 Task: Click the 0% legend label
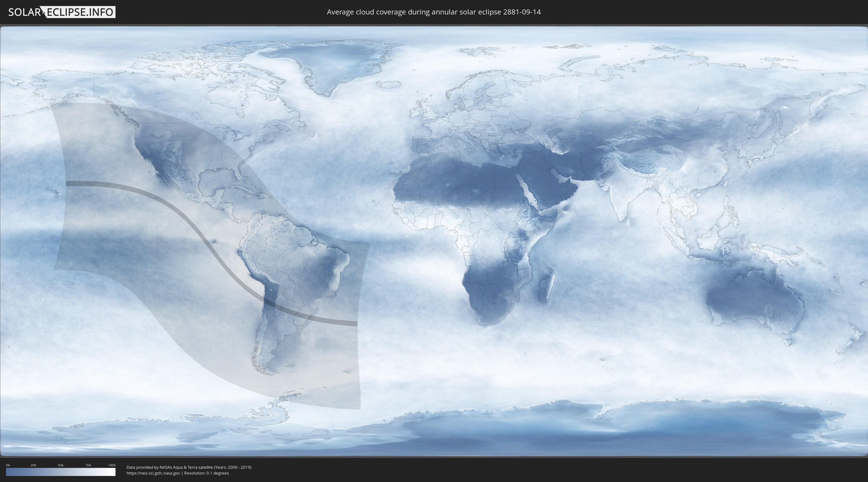tap(8, 465)
